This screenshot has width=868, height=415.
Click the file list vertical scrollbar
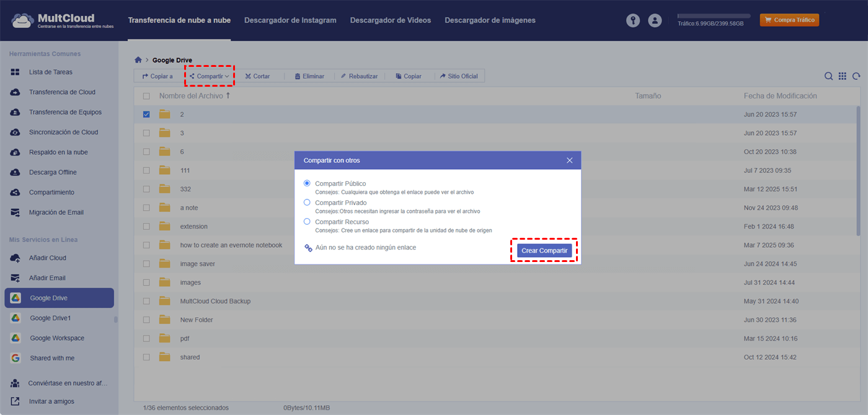pyautogui.click(x=859, y=170)
